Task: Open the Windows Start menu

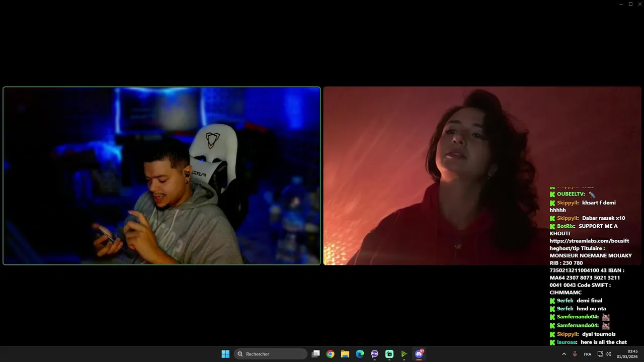Action: tap(225, 354)
